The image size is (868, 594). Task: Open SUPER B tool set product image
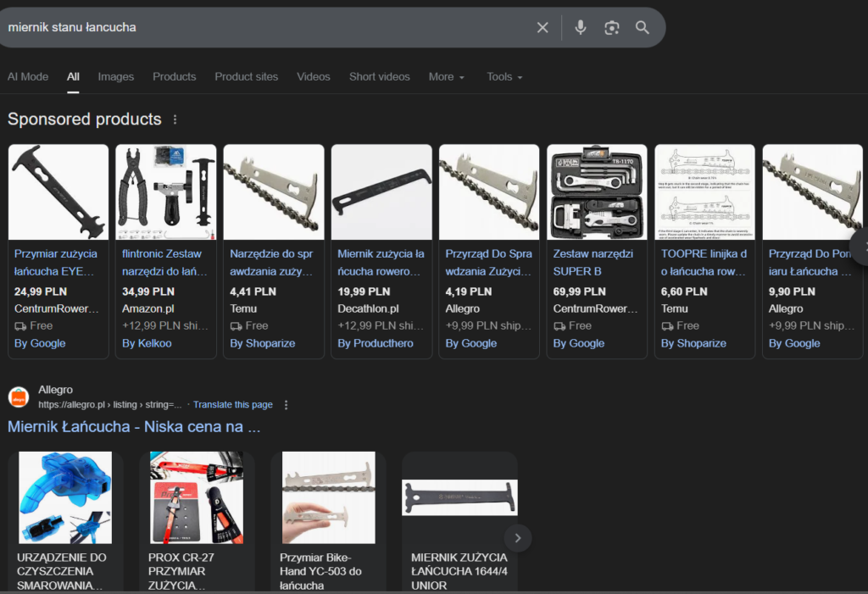597,192
